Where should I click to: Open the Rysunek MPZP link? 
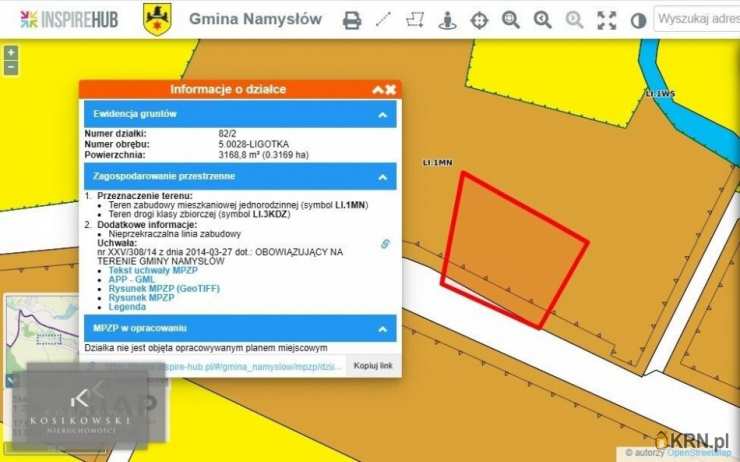click(x=141, y=298)
